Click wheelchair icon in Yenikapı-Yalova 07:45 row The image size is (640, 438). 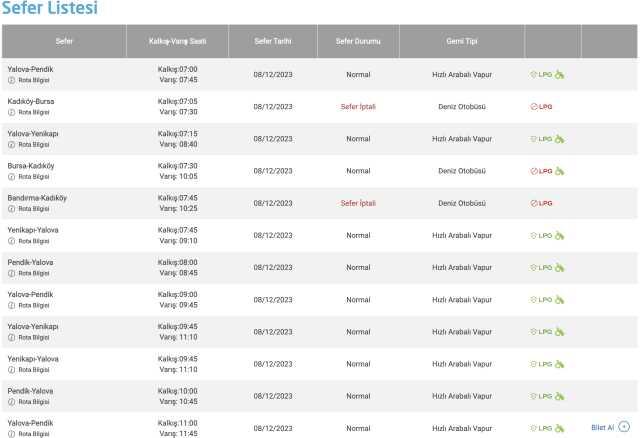coord(560,235)
